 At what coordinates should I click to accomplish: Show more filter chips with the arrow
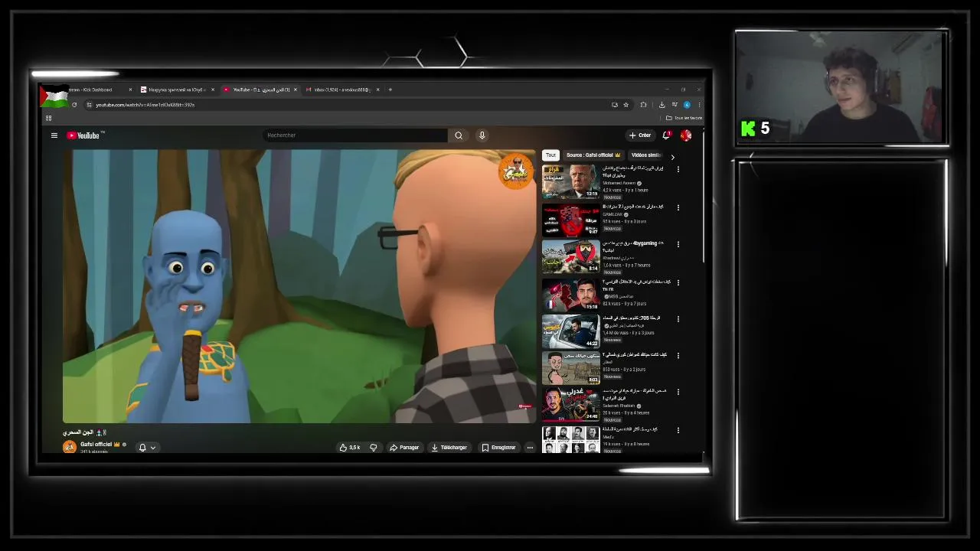[673, 157]
